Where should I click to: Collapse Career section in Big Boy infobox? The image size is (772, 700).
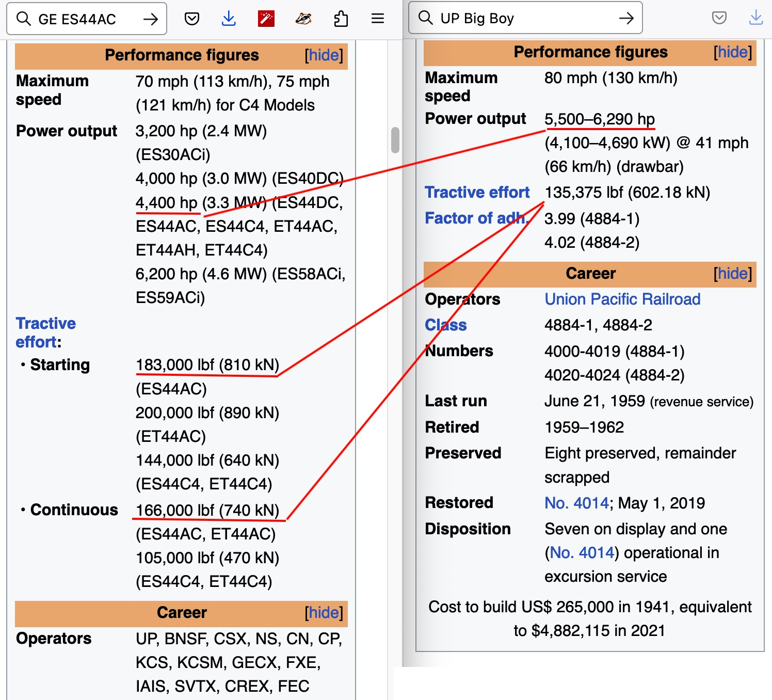[x=732, y=274]
